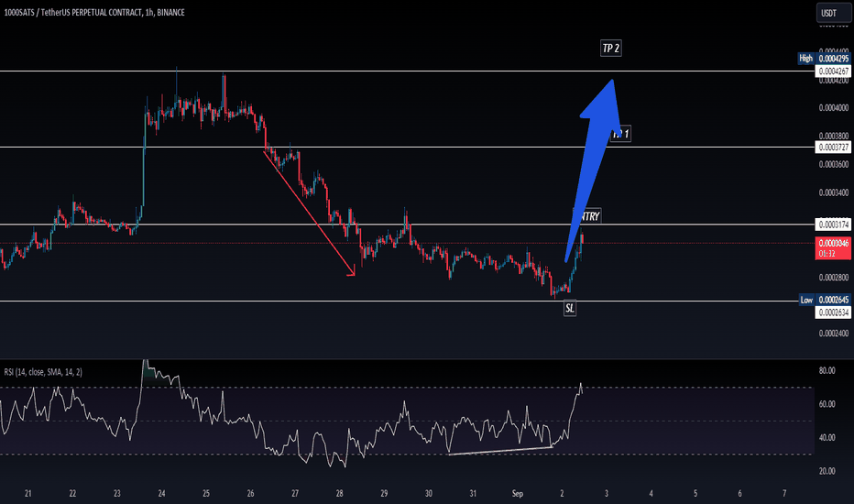
Task: Click date 4 on the time axis
Action: (x=651, y=494)
